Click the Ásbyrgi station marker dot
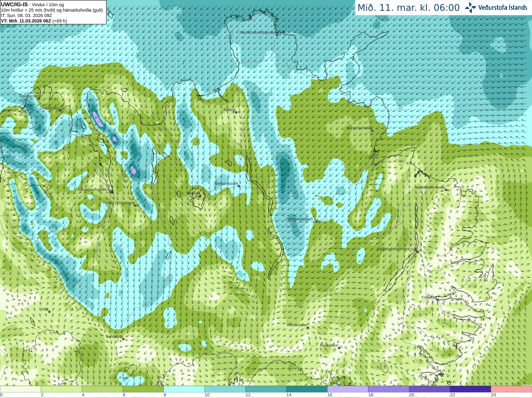532x398 pixels. pyautogui.click(x=235, y=112)
